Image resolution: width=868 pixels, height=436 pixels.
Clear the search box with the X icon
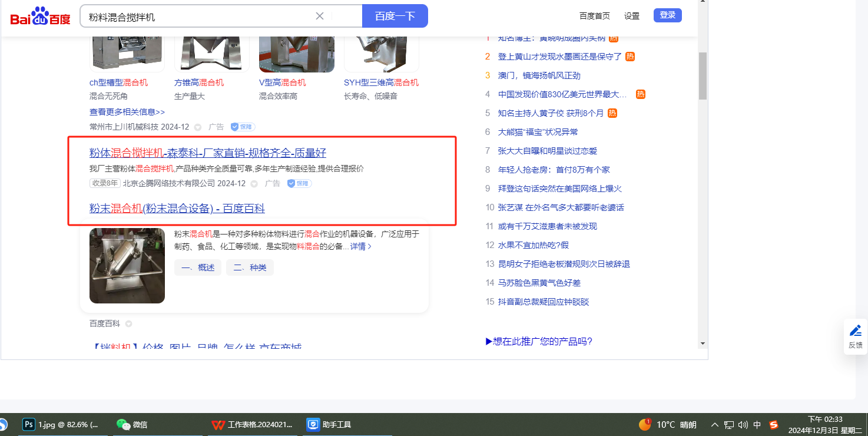320,16
